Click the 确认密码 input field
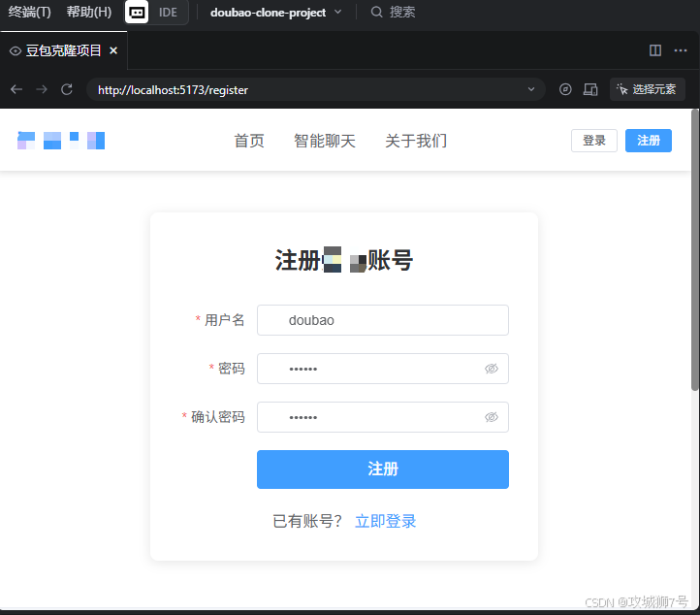 click(x=383, y=417)
